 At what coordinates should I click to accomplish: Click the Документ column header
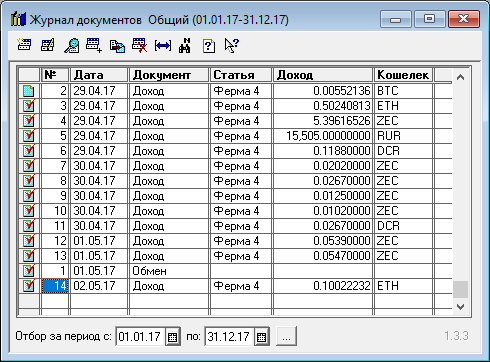click(x=169, y=75)
